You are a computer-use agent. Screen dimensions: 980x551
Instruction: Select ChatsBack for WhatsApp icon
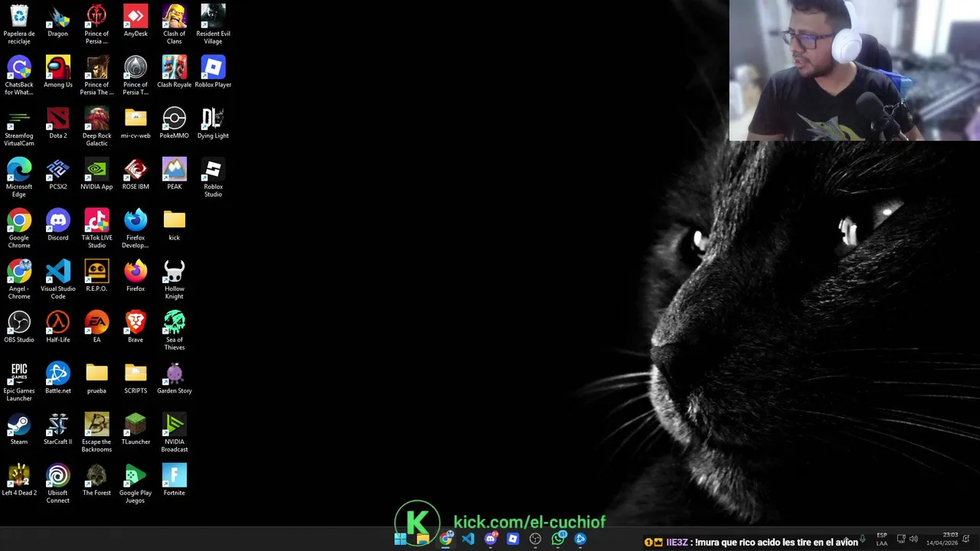(19, 74)
